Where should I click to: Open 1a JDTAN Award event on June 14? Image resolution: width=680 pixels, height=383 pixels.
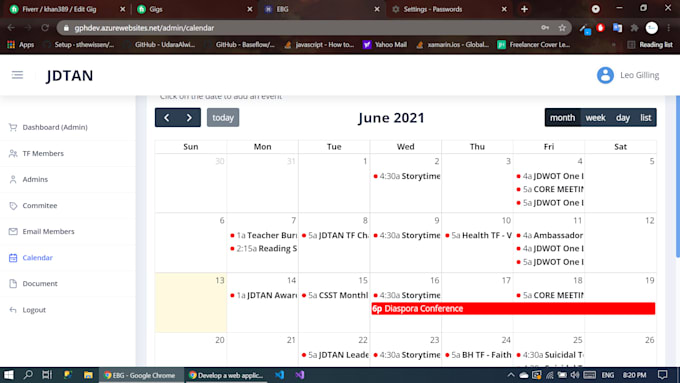pyautogui.click(x=263, y=295)
